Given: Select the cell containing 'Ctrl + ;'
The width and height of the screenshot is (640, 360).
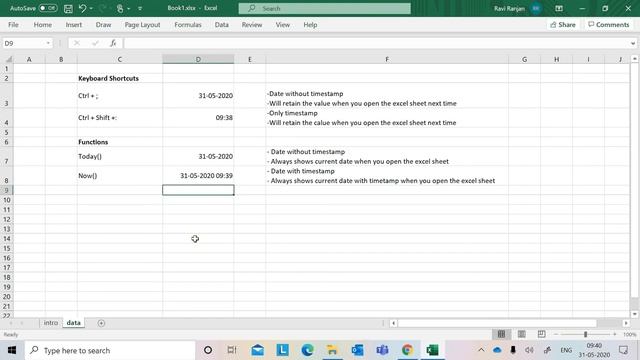Looking at the screenshot, I should 120,96.
